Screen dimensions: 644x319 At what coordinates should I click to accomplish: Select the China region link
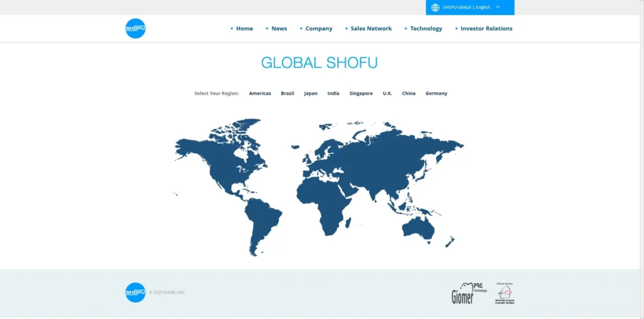[409, 93]
